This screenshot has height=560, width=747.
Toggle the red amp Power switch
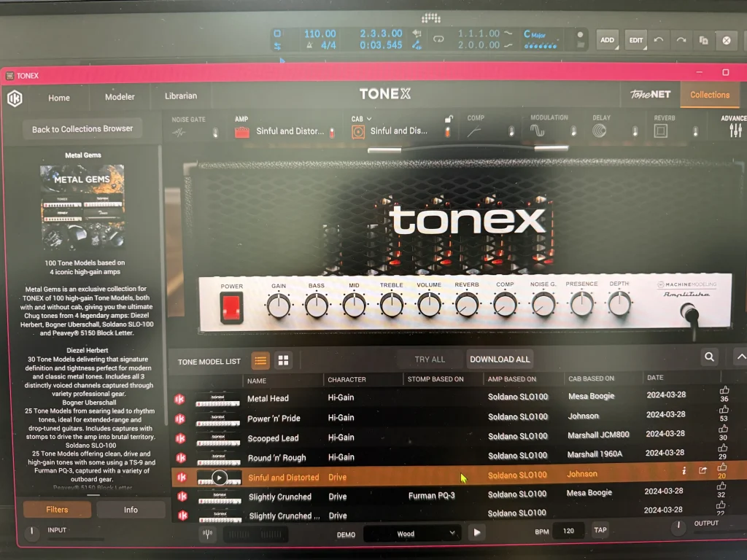pyautogui.click(x=231, y=306)
